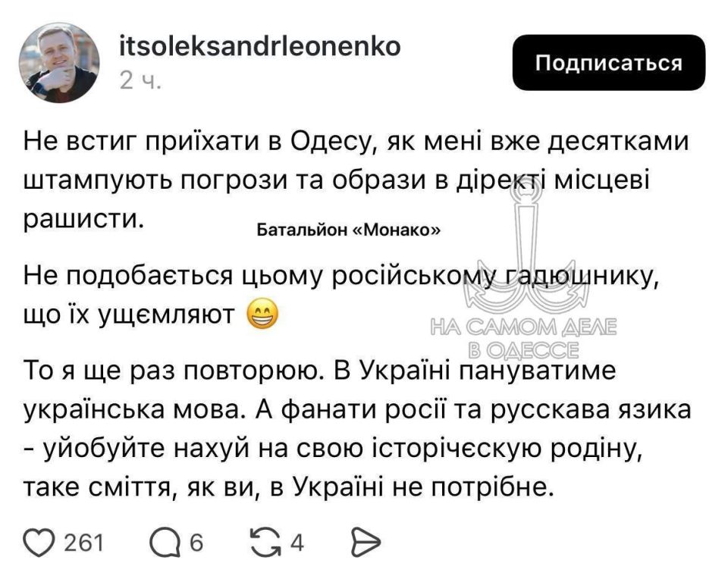Click the "НА САМОМ ДЕЛЕ В ОДЕССЕ" watermark text
This screenshot has height=573, width=728.
point(524,338)
